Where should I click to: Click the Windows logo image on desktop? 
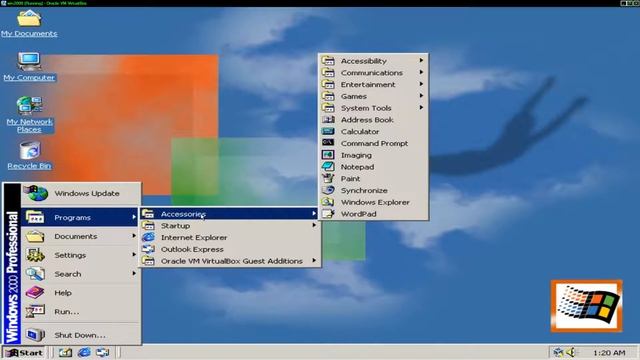pos(587,305)
